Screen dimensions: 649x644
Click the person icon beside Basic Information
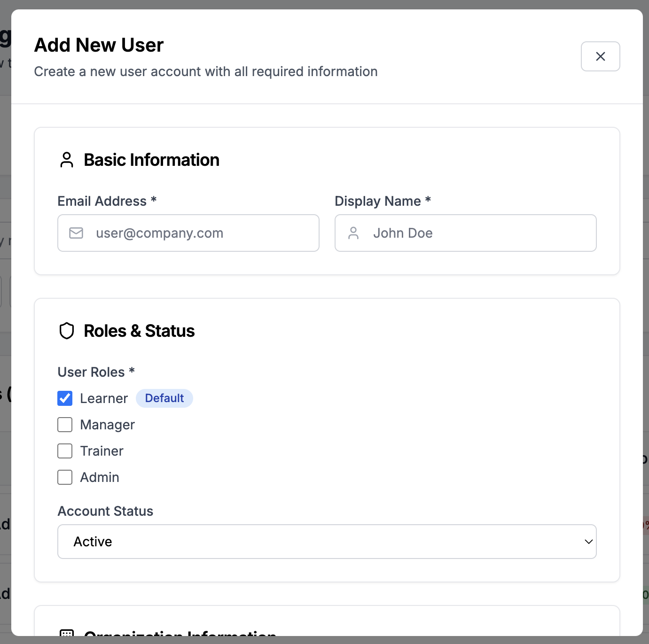[x=67, y=160]
